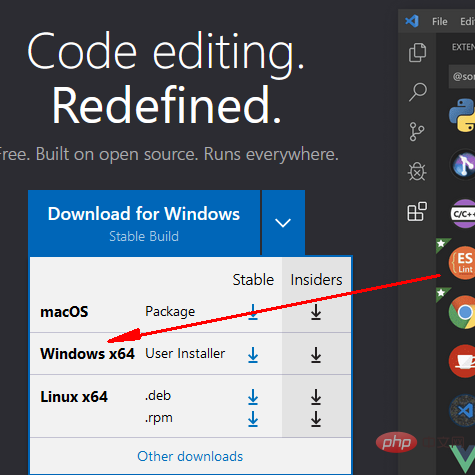
Task: Download Linux x64 Insiders .rpm
Action: point(316,419)
